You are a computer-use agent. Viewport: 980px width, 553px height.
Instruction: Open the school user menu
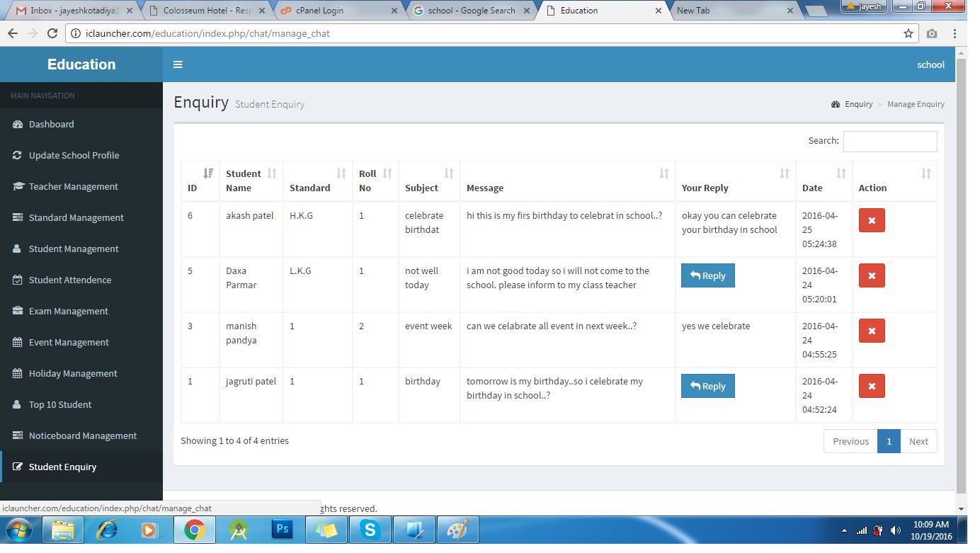point(930,64)
